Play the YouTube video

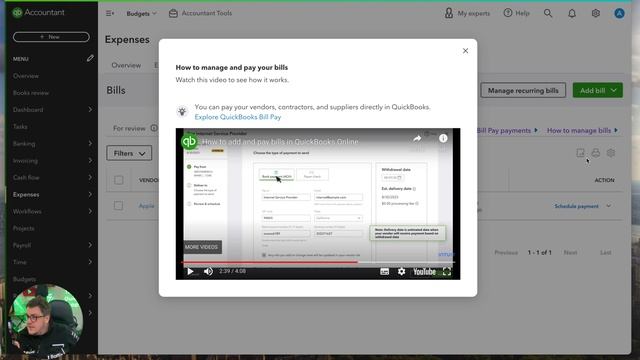tap(190, 271)
